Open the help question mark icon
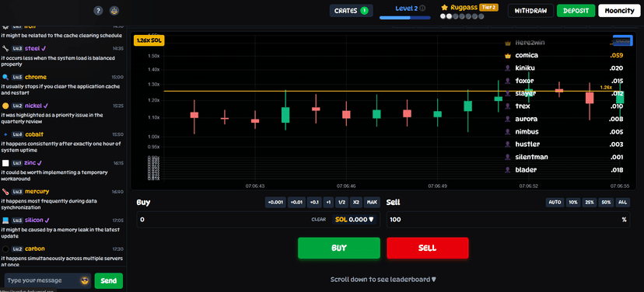This screenshot has height=292, width=644. (x=98, y=11)
